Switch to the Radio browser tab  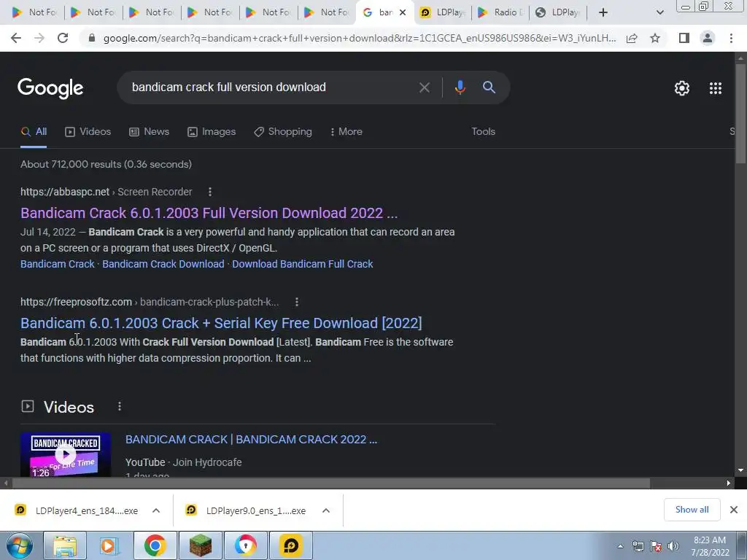[500, 12]
